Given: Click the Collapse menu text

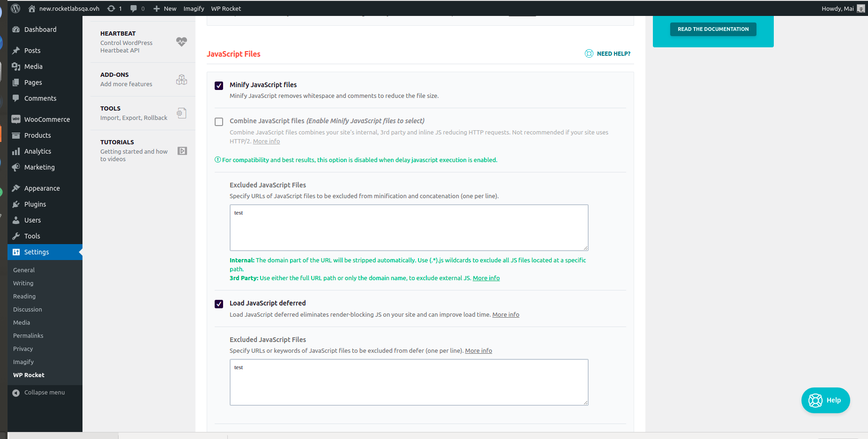Looking at the screenshot, I should point(45,393).
